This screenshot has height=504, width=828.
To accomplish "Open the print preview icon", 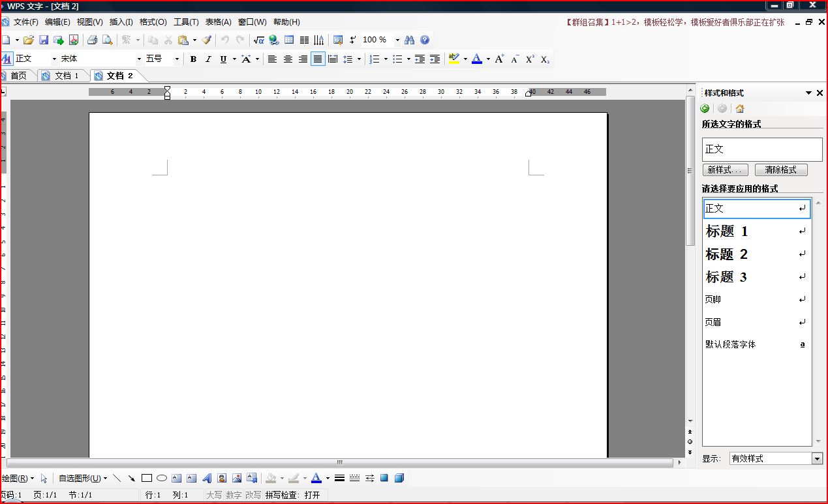I will 107,40.
